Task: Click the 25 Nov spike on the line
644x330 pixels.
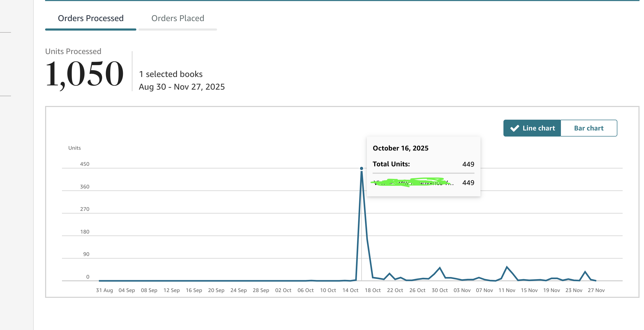Action: click(585, 271)
